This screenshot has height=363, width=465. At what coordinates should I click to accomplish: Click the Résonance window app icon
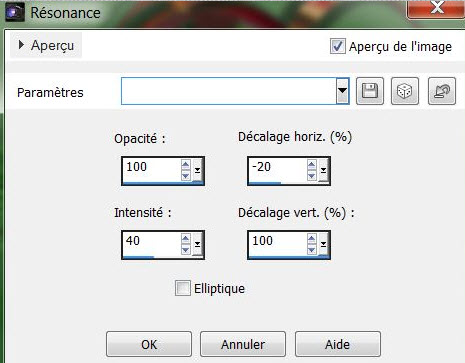tap(15, 12)
